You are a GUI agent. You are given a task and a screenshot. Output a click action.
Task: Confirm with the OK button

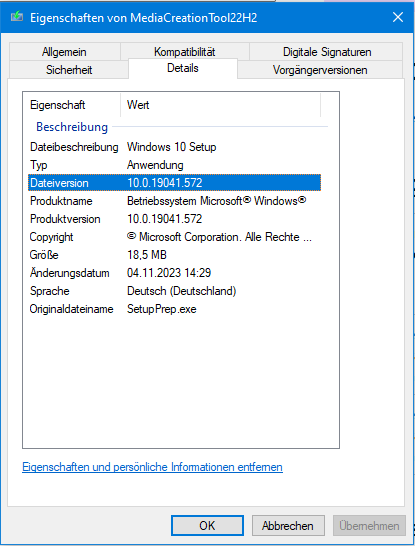(x=207, y=525)
